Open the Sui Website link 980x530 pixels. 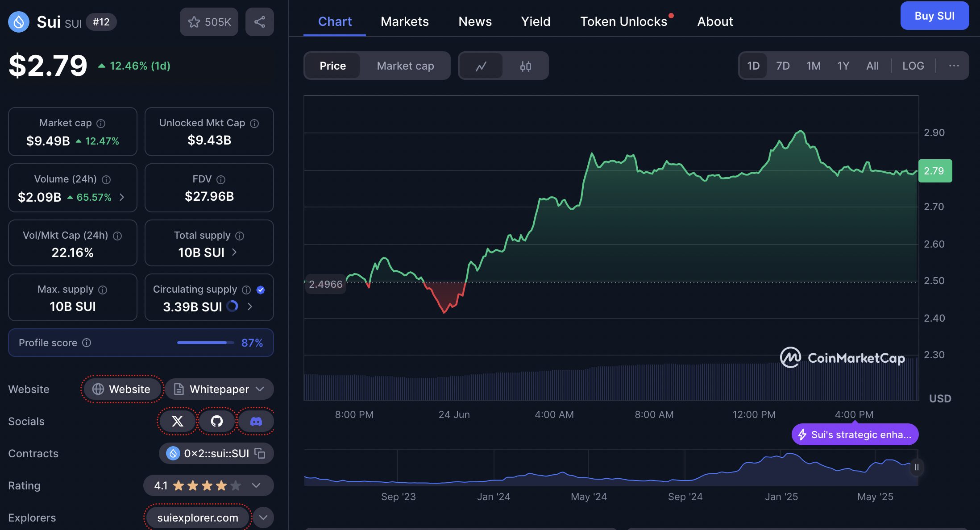121,389
